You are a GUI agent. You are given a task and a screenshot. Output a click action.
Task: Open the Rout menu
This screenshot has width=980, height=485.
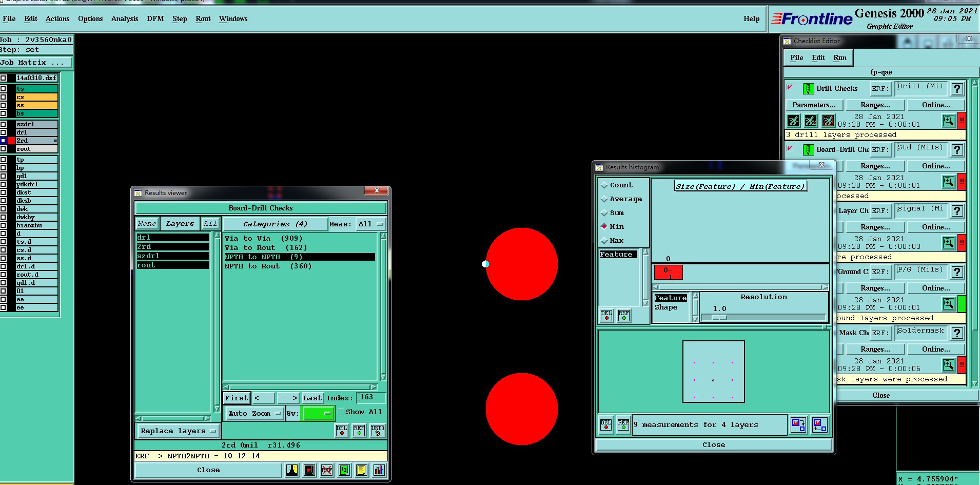tap(203, 19)
